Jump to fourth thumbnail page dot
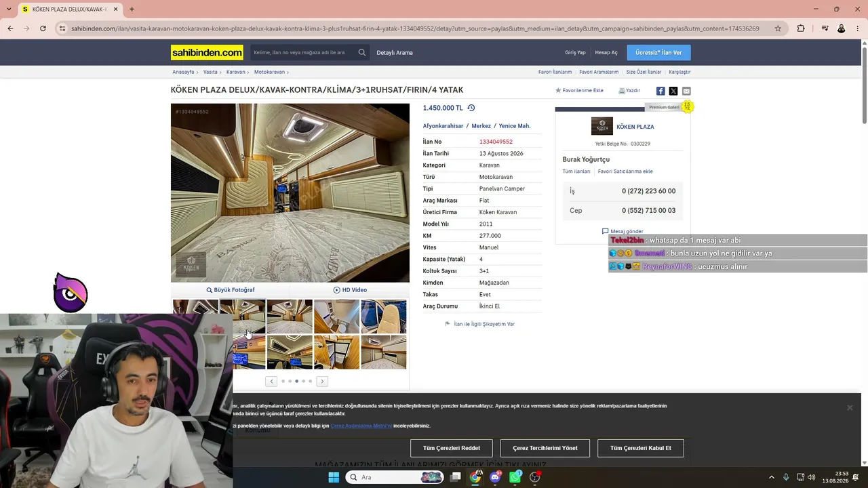The image size is (868, 488). tap(303, 382)
